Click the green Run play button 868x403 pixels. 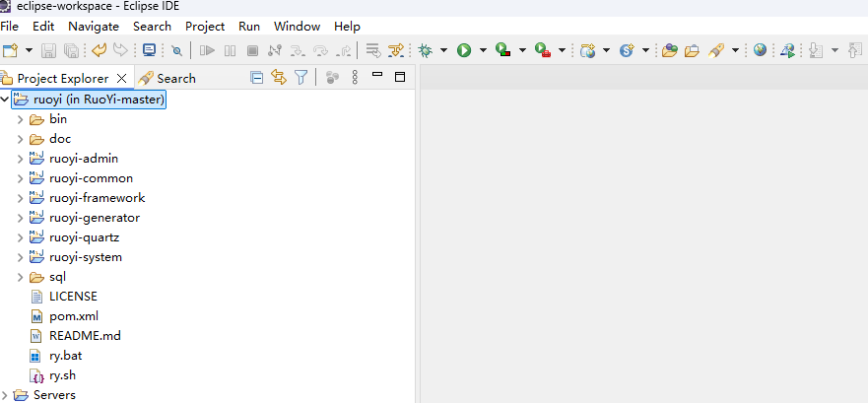464,51
